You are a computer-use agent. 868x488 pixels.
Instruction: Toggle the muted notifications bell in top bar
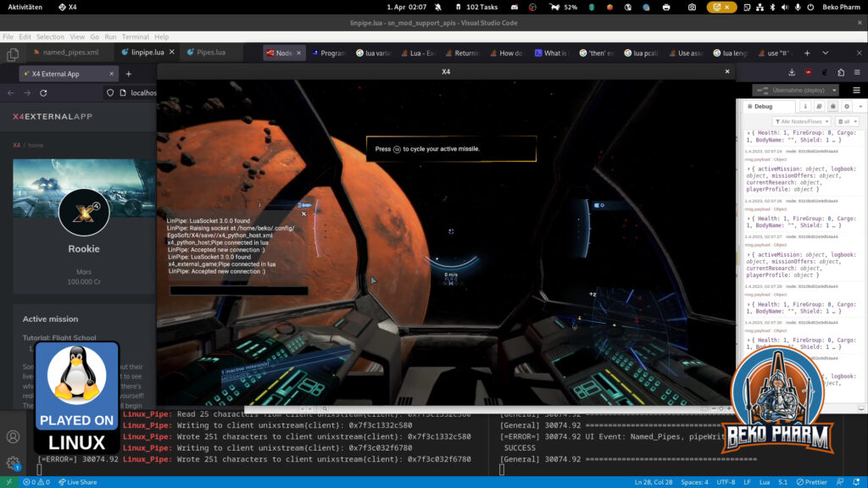click(438, 7)
